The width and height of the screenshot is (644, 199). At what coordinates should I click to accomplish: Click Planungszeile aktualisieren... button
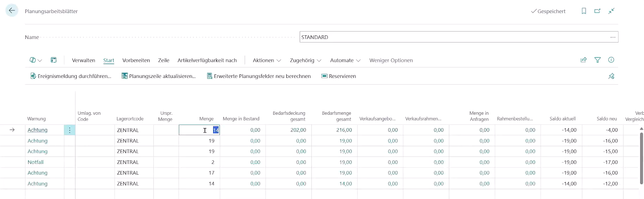[x=159, y=76]
